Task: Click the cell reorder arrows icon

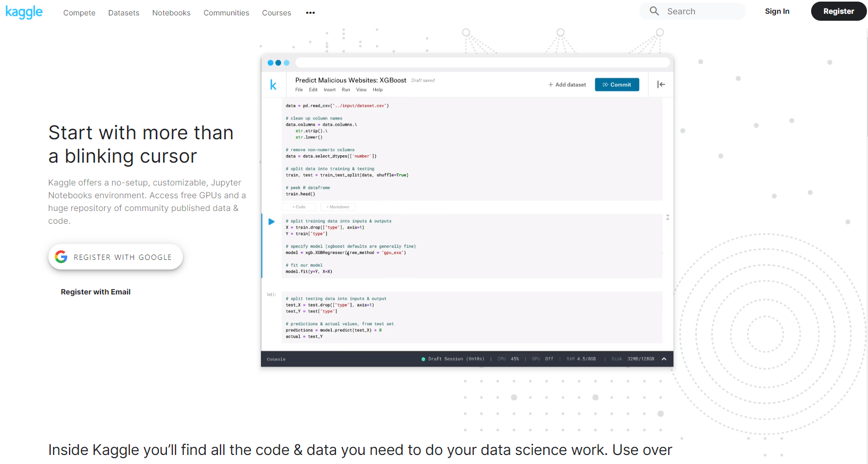Action: pos(668,217)
